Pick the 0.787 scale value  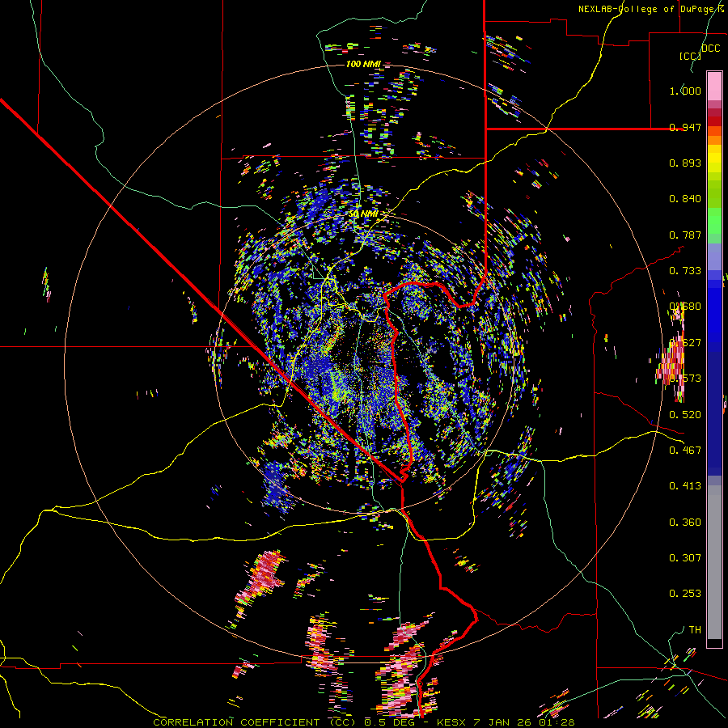[x=685, y=235]
